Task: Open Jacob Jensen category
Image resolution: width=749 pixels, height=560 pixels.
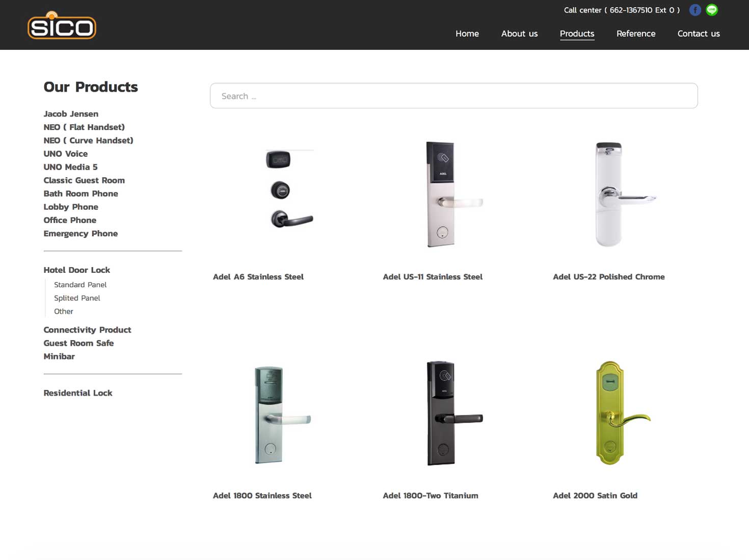Action: 71,114
